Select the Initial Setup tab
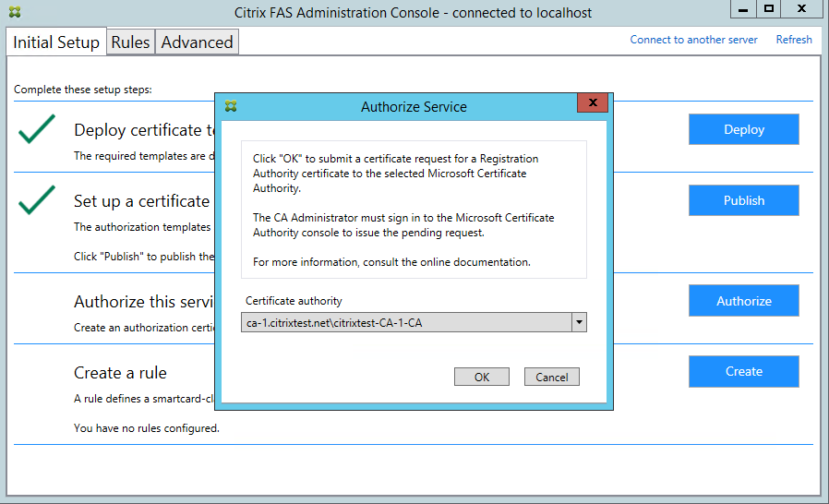The height and width of the screenshot is (504, 829). (56, 42)
